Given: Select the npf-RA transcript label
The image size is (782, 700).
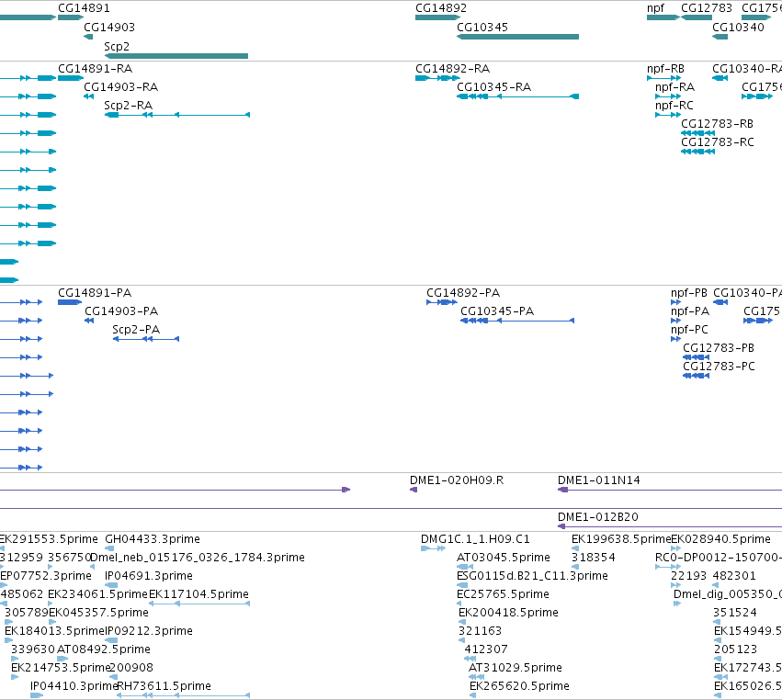Looking at the screenshot, I should click(674, 87).
